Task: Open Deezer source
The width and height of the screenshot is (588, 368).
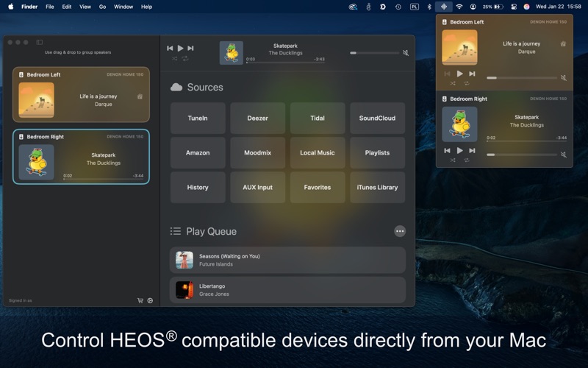Action: pos(258,118)
